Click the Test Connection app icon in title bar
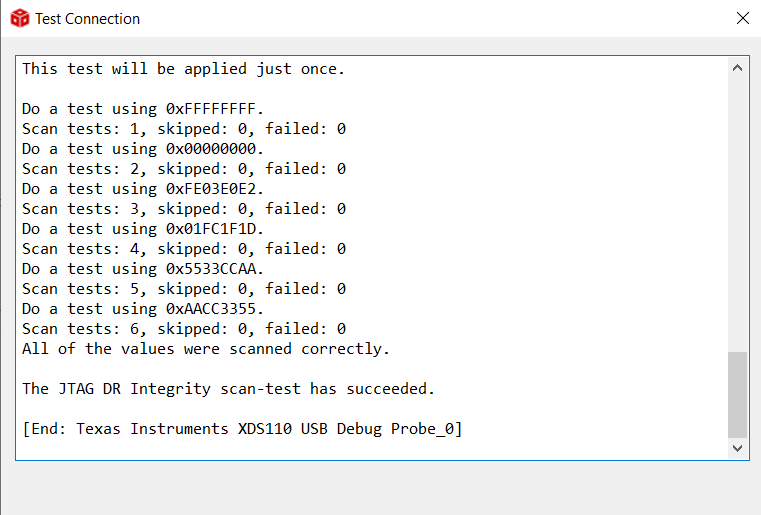 click(x=20, y=19)
